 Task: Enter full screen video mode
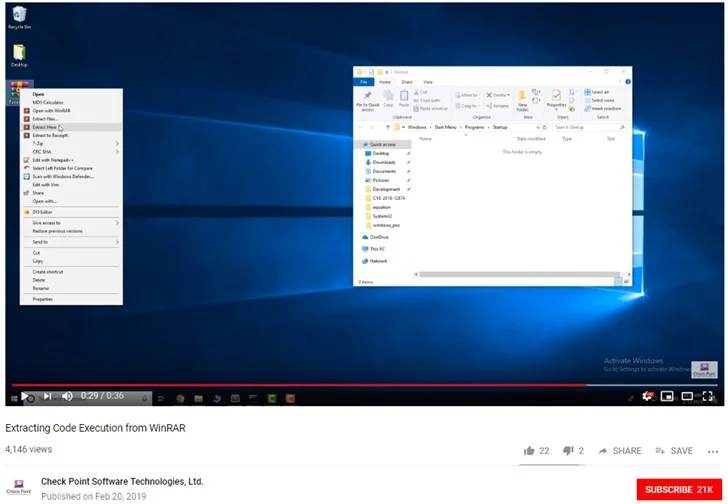coord(708,396)
